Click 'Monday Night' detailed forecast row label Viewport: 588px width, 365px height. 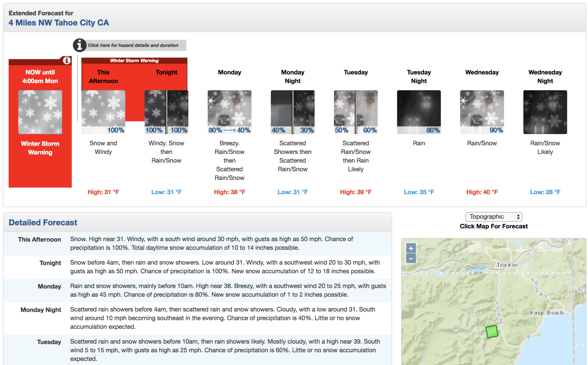[41, 310]
